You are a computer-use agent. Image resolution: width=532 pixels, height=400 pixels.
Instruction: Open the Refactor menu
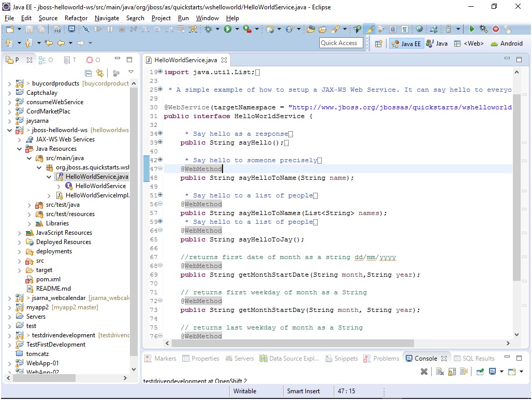tap(76, 18)
